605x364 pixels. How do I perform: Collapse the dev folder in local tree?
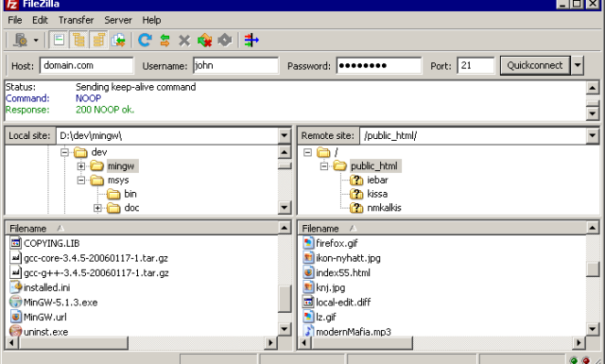64,152
